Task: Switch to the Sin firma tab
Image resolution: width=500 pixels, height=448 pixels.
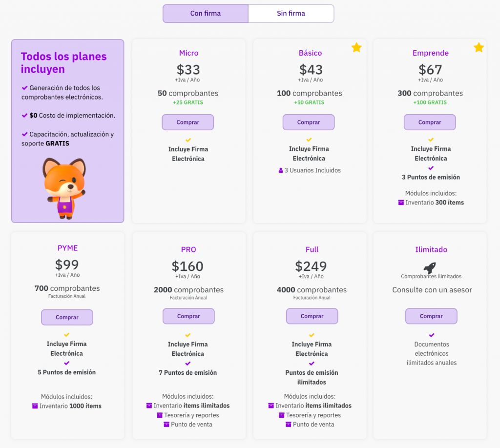Action: [x=291, y=14]
